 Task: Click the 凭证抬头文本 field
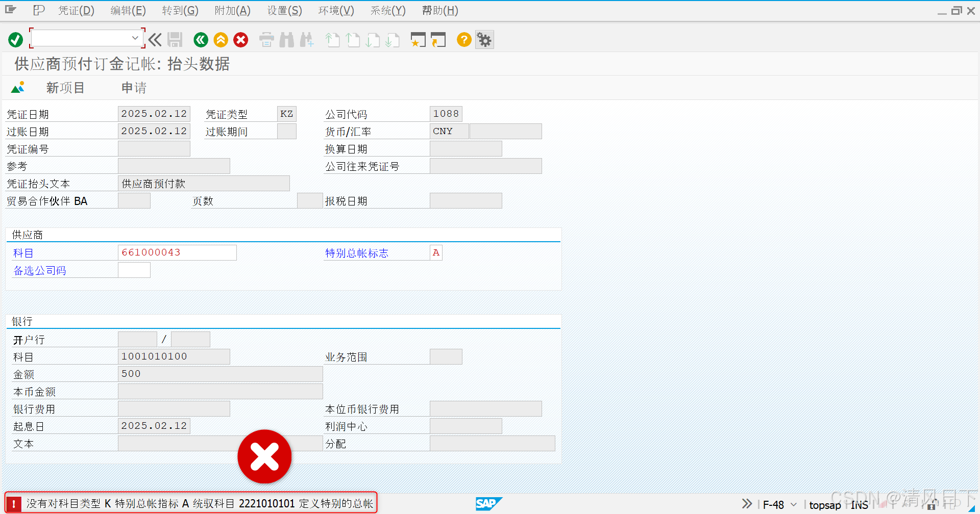(x=204, y=183)
